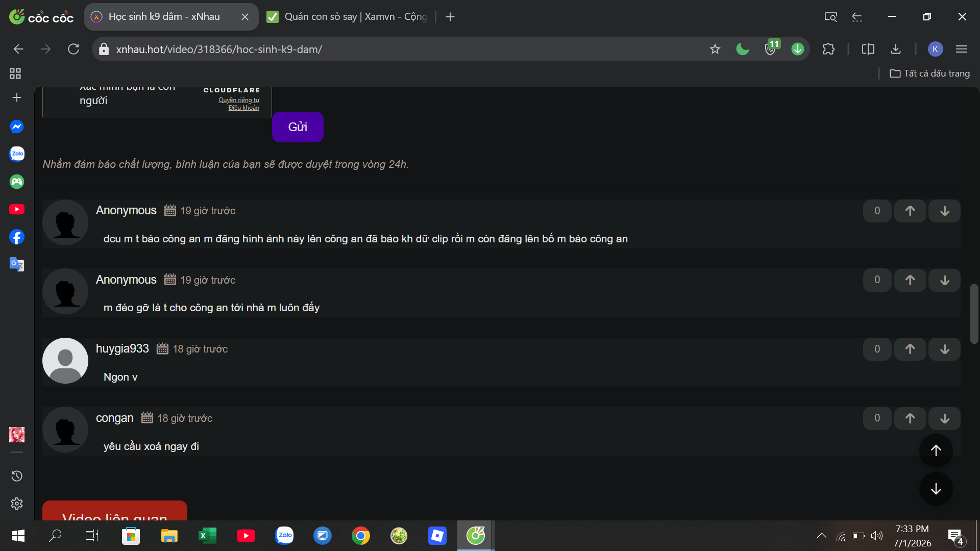Toggle dark mode moon icon
980x551 pixels.
pos(742,49)
